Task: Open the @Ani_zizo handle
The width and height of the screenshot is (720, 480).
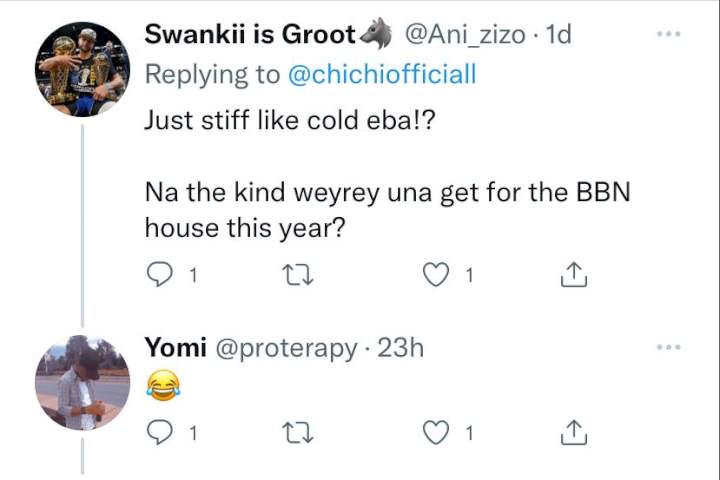Action: 465,35
